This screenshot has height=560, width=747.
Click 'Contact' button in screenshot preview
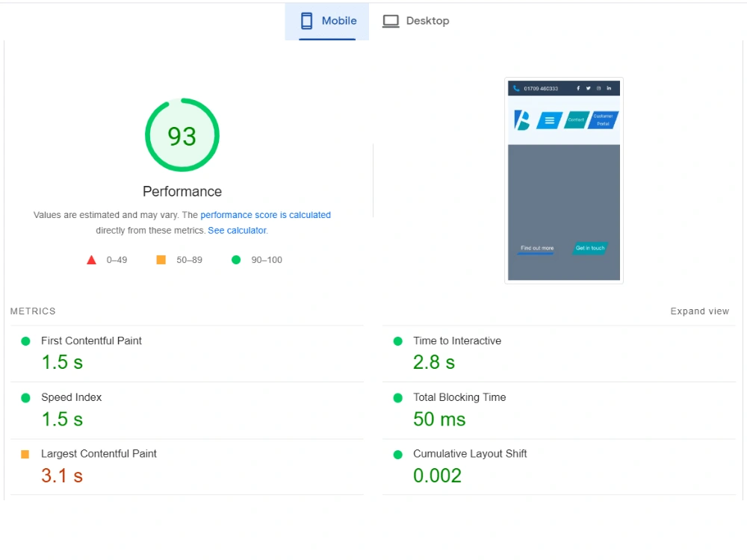[576, 120]
